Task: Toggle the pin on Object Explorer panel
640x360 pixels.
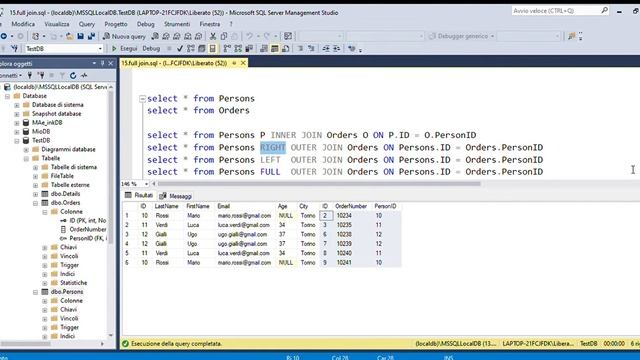Action: (102, 63)
